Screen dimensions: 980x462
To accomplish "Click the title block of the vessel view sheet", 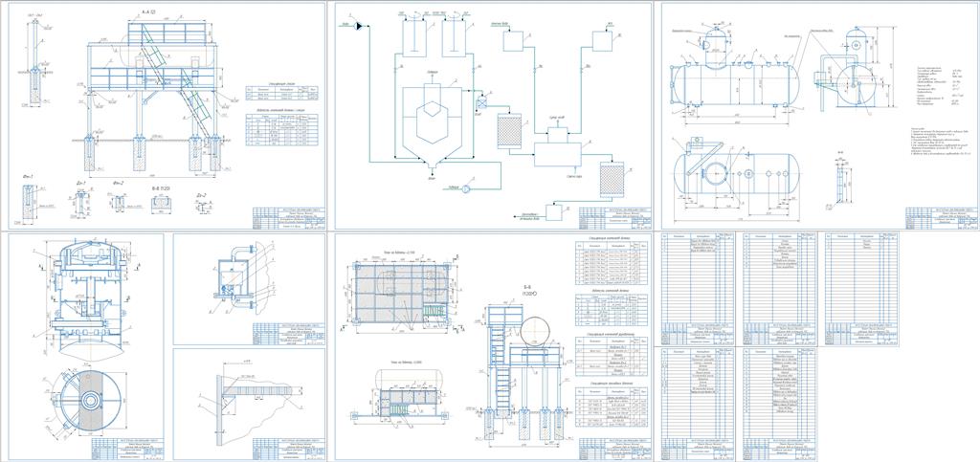I will 942,218.
